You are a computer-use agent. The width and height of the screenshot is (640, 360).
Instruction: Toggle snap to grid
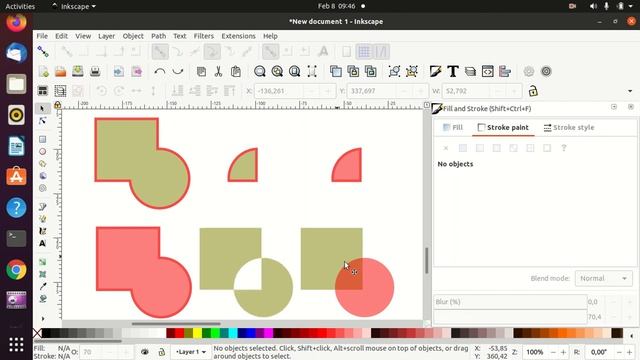click(x=364, y=51)
